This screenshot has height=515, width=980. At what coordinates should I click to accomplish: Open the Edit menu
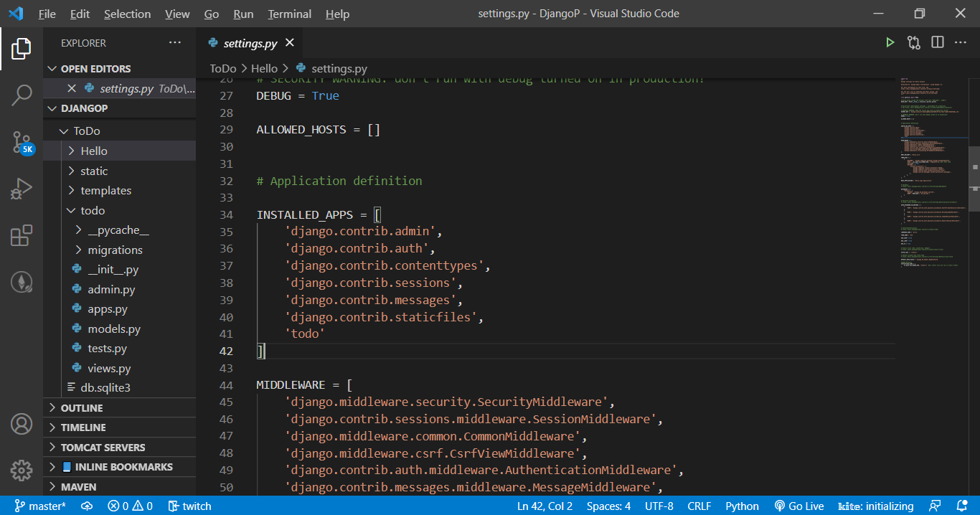tap(80, 14)
